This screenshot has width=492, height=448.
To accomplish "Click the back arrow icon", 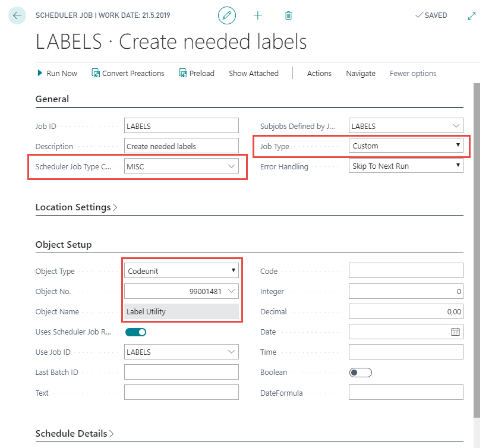I will point(17,15).
